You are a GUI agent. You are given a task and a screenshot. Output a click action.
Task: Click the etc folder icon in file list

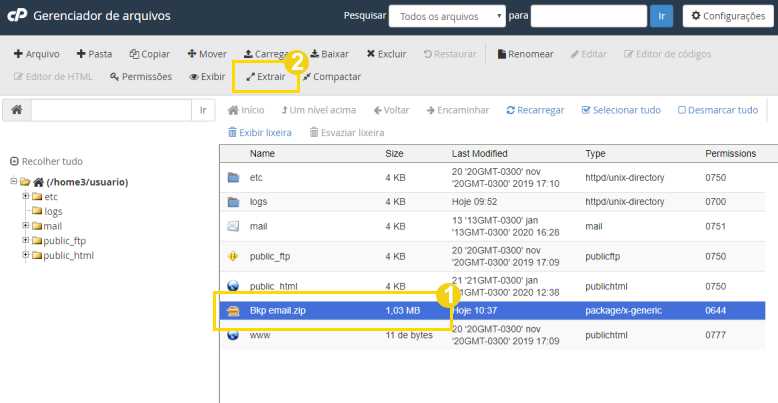click(233, 177)
